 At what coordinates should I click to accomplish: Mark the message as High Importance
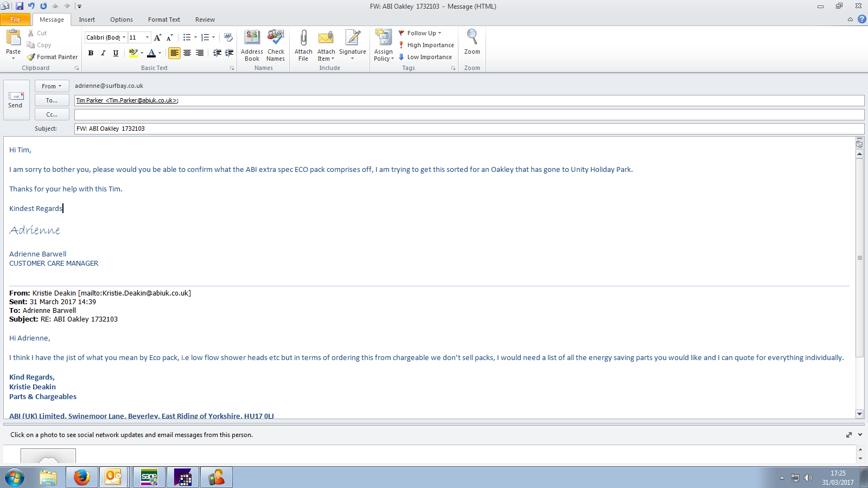point(426,45)
